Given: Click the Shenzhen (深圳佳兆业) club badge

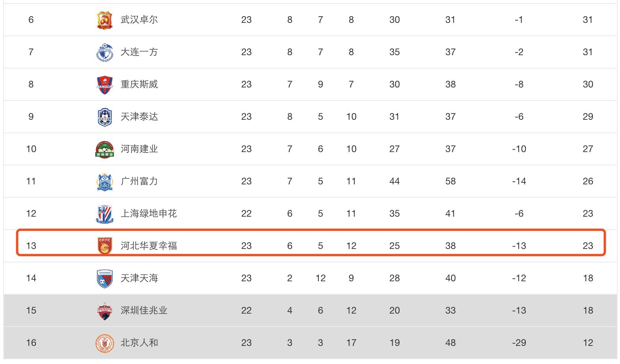Looking at the screenshot, I should (105, 311).
